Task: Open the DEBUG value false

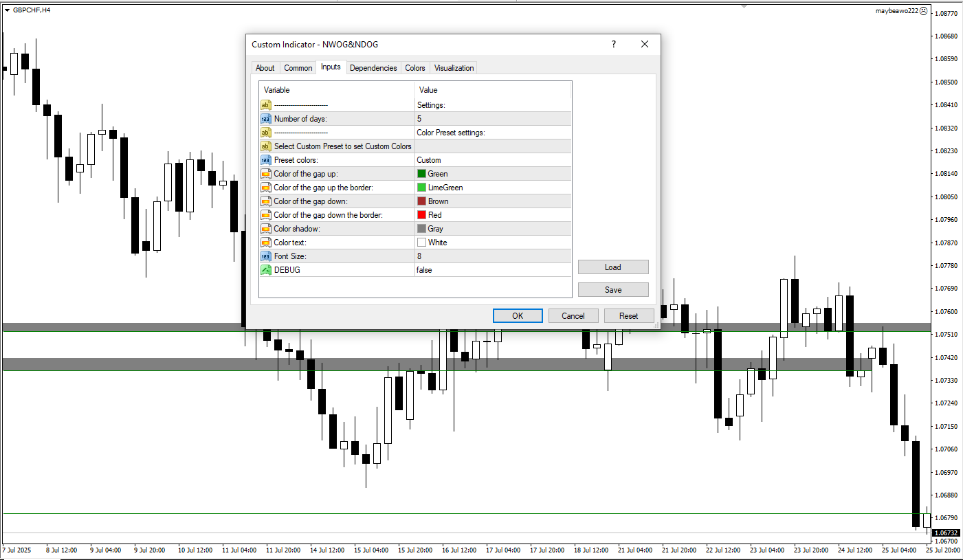Action: click(x=493, y=270)
